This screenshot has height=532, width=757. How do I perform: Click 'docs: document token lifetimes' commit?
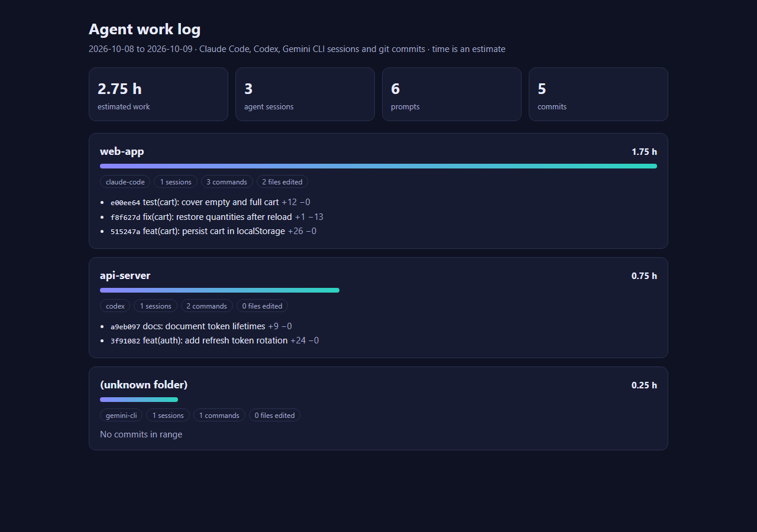[x=204, y=326]
